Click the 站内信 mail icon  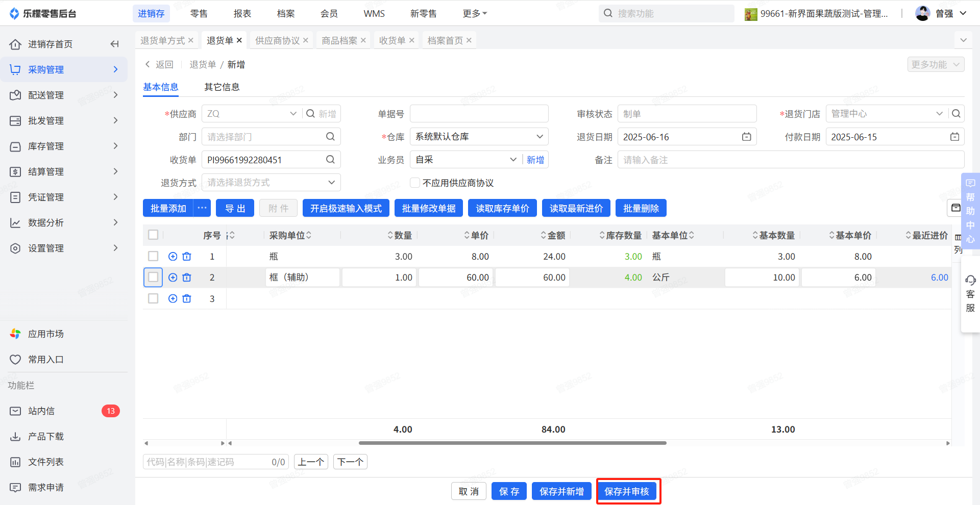(15, 411)
